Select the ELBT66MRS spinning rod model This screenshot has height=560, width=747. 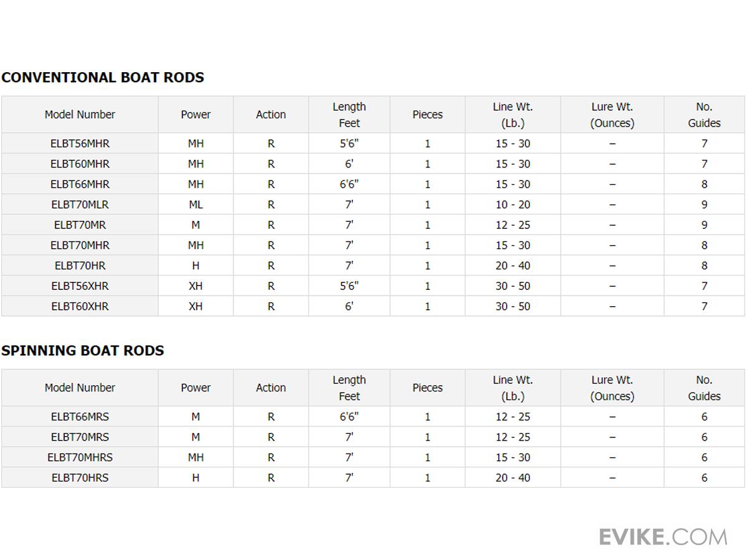[x=80, y=417]
